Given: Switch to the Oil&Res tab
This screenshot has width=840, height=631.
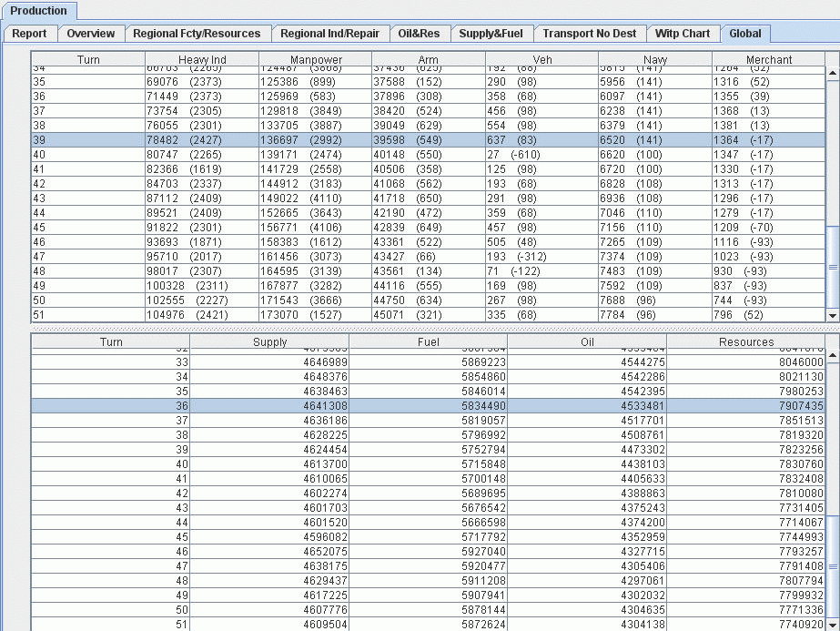Looking at the screenshot, I should 419,34.
